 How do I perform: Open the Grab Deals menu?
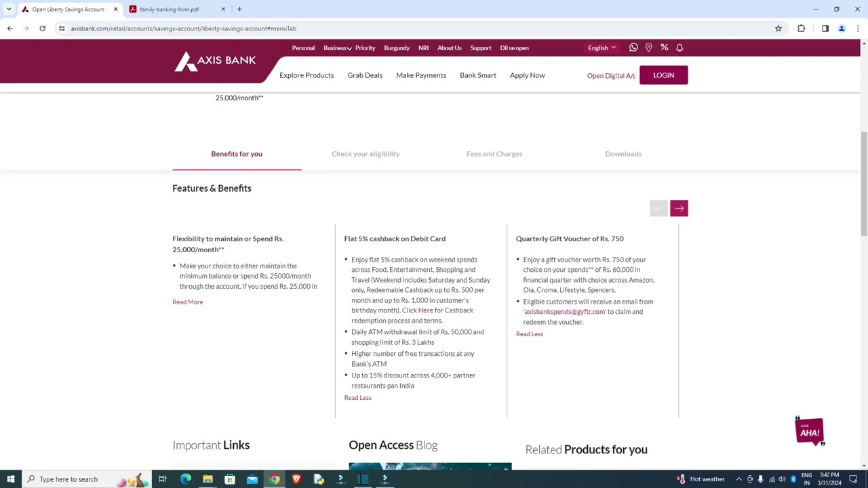(x=365, y=75)
